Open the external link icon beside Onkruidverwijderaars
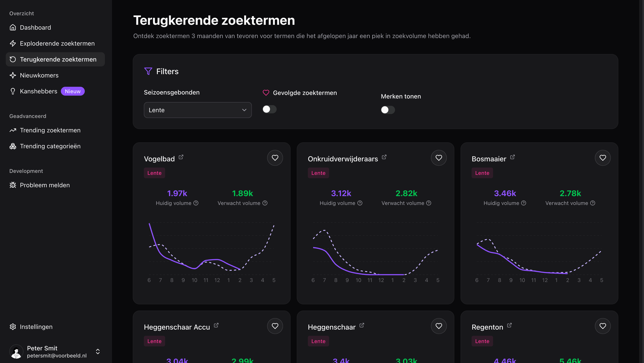 click(x=384, y=157)
